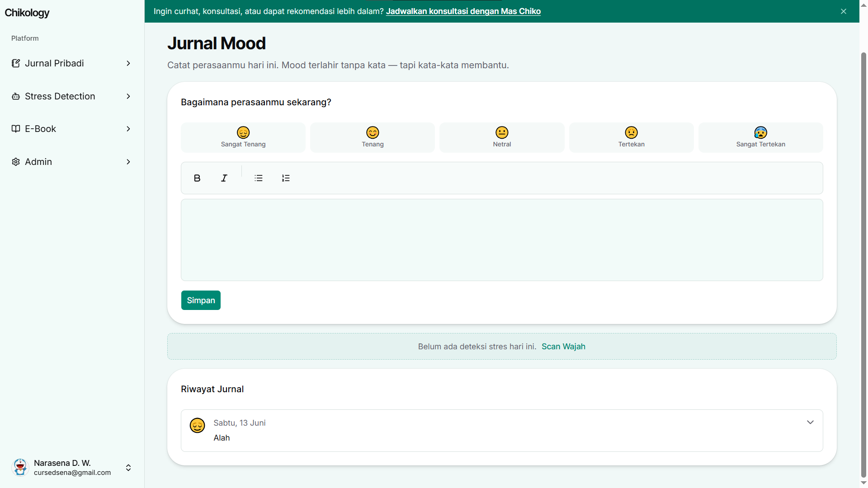Screen dimensions: 868x488
Task: Select the Tenang mood
Action: point(373,137)
